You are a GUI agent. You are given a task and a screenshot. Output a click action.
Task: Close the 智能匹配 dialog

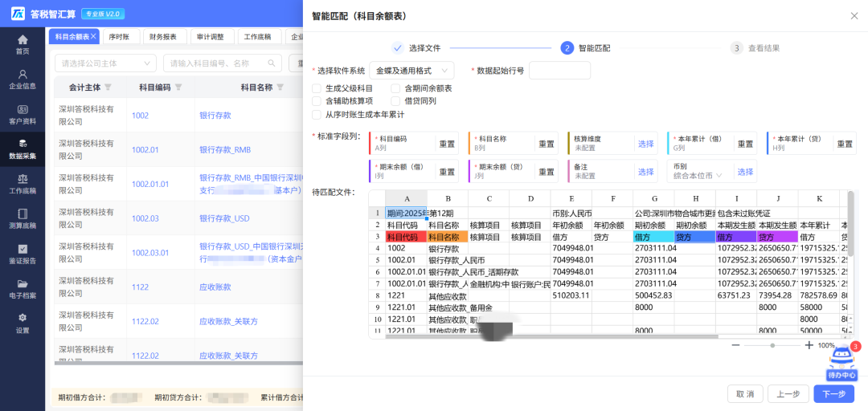[854, 16]
